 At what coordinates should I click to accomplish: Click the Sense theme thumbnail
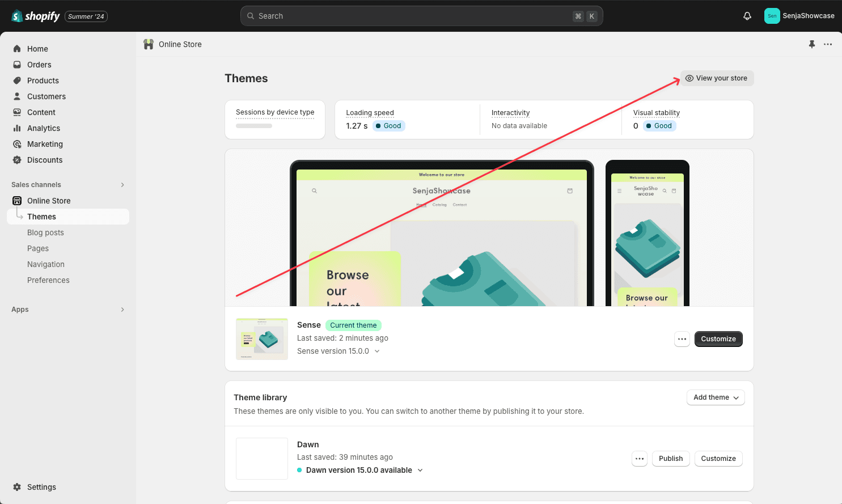pos(262,339)
